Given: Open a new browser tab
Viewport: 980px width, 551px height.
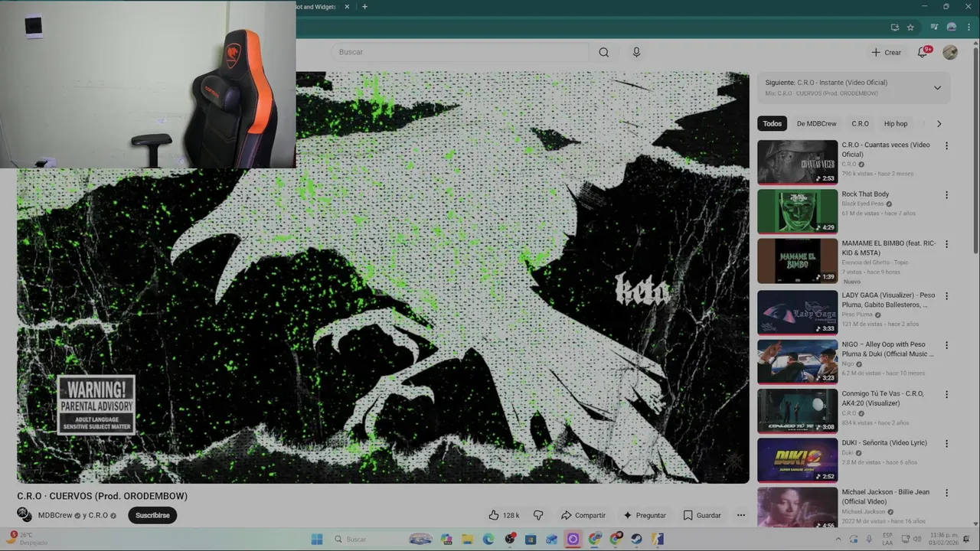Looking at the screenshot, I should pyautogui.click(x=364, y=7).
